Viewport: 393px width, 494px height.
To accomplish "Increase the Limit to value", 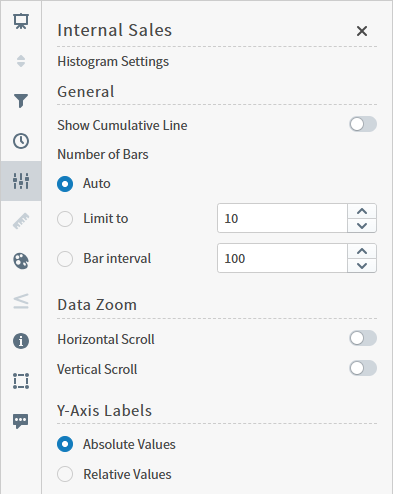I will pos(362,211).
